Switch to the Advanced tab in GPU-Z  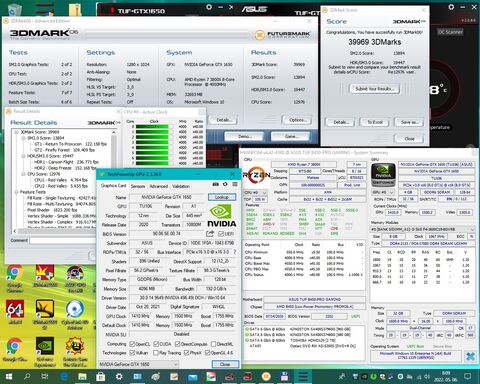pyautogui.click(x=159, y=186)
